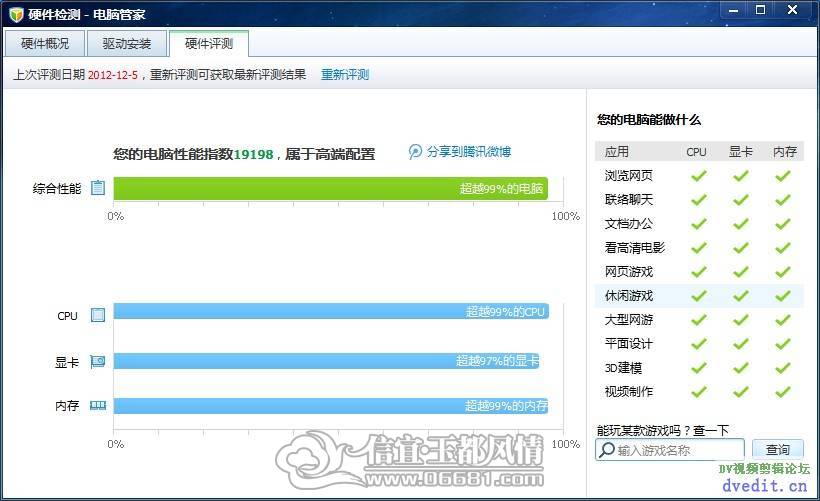Screen dimensions: 820x501
Task: Click the overall performance clipboard icon
Action: 98,188
